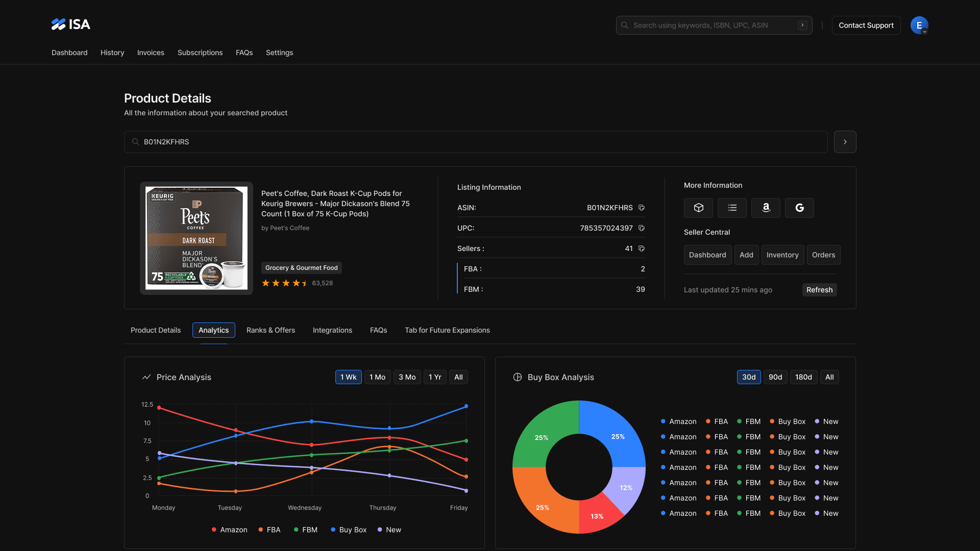Image resolution: width=980 pixels, height=551 pixels.
Task: Open the Amazon listing icon
Action: point(766,208)
